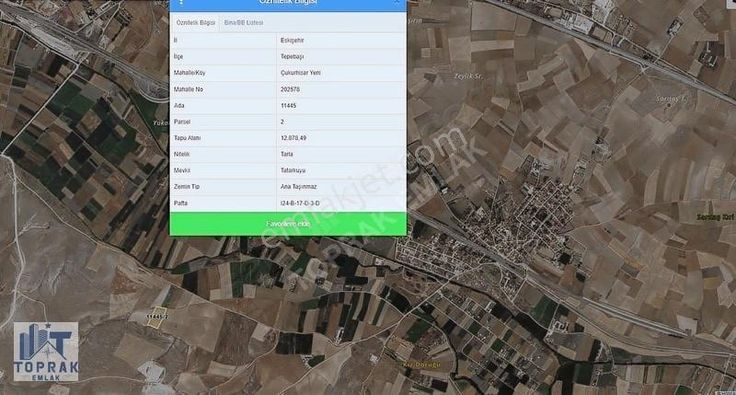Screen dimensions: 736x395
Task: Click the Toprak Emlak logo
Action: (46, 352)
